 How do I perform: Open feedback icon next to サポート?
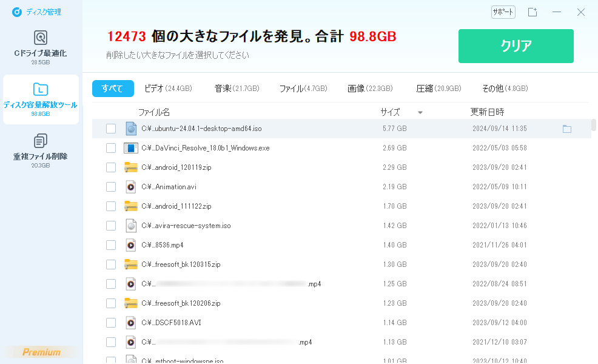pos(532,12)
